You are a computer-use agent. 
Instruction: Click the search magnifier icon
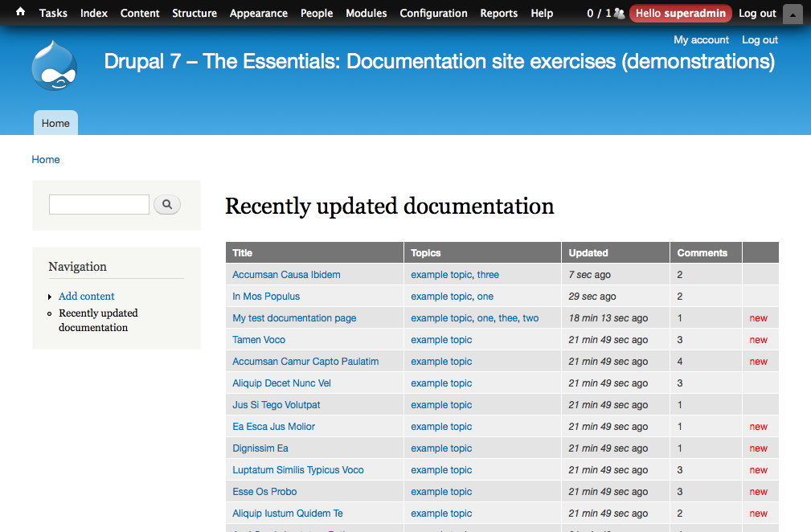[x=166, y=204]
